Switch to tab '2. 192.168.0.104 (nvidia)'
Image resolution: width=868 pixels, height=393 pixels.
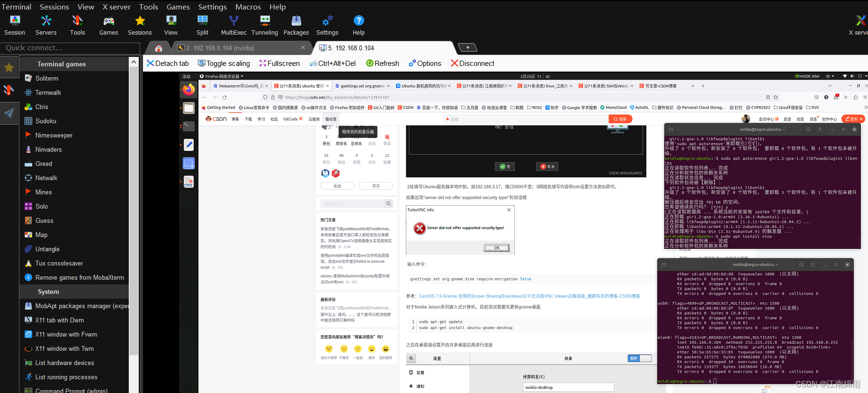point(241,48)
